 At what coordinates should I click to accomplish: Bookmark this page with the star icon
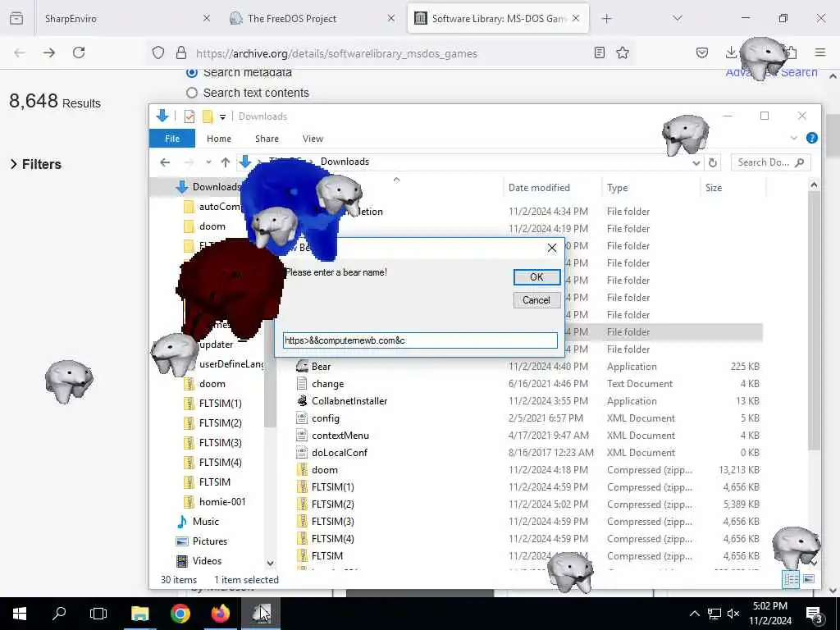coord(623,52)
